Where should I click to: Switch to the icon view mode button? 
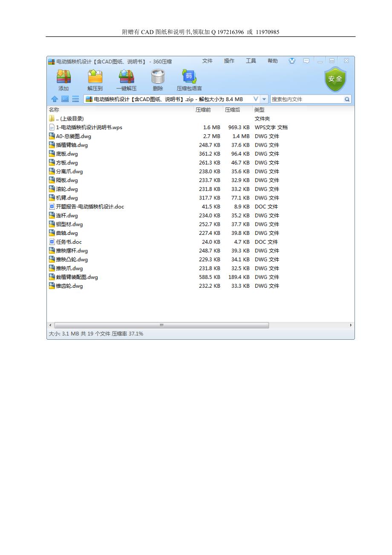[65, 99]
